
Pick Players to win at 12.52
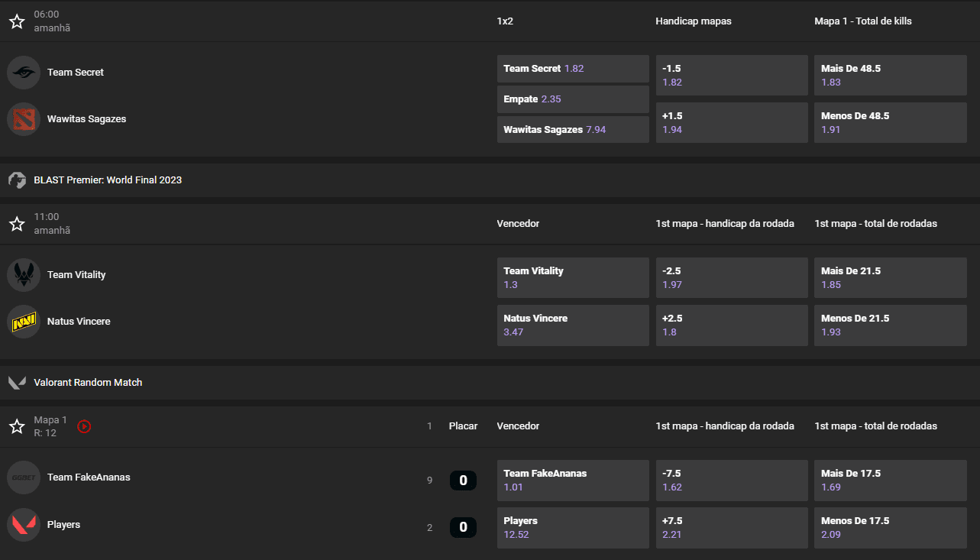(573, 527)
